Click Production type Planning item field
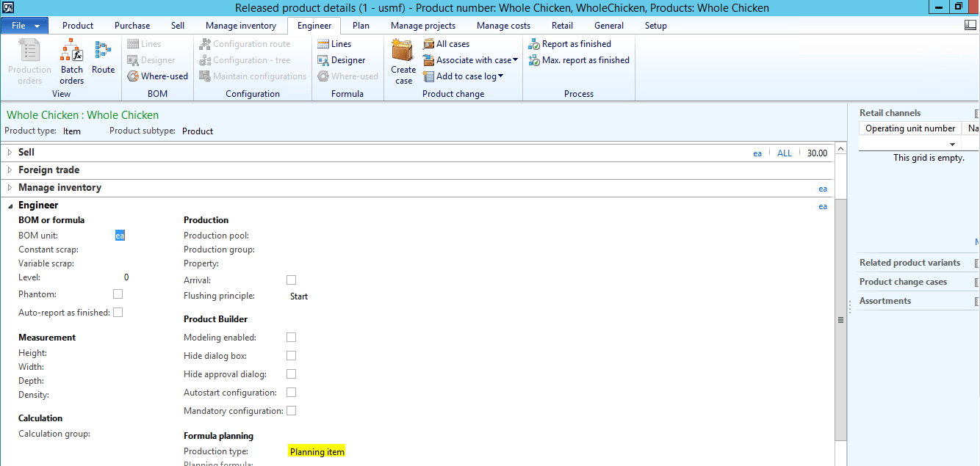Image resolution: width=980 pixels, height=466 pixels. tap(317, 451)
